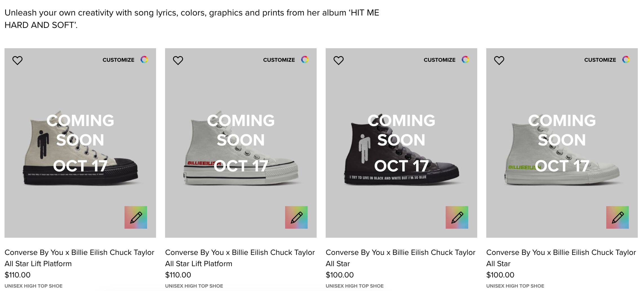Click color wheel icon on black All Star card
The image size is (644, 291).
coord(465,59)
